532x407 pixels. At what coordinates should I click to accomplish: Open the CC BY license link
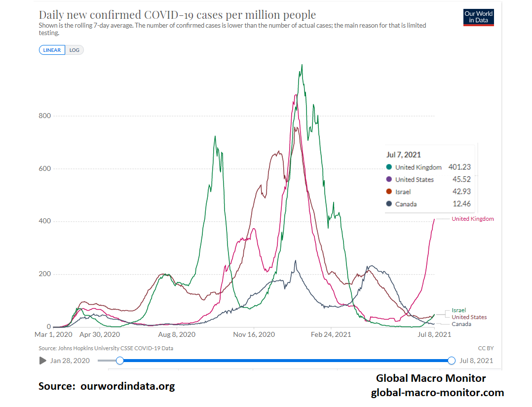486,348
